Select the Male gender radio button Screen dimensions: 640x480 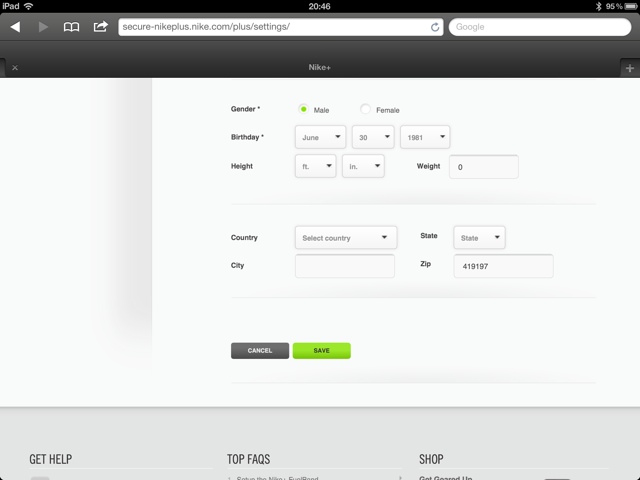tap(303, 109)
